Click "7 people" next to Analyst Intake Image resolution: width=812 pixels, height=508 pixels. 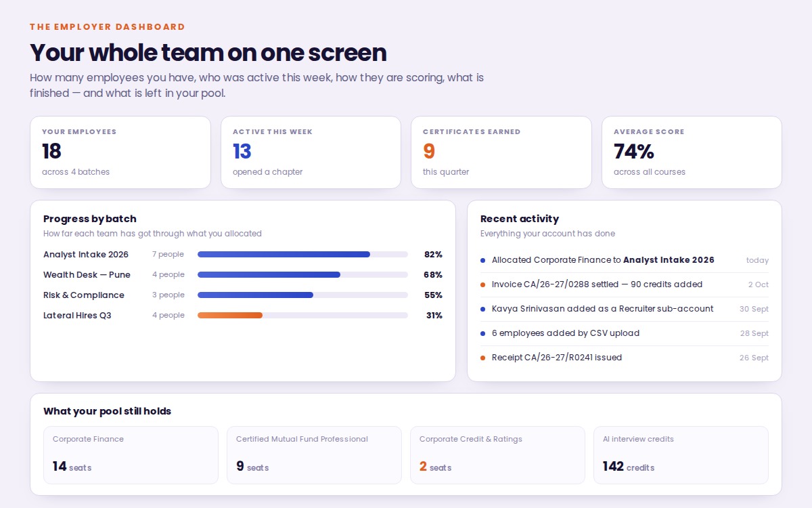coord(168,255)
